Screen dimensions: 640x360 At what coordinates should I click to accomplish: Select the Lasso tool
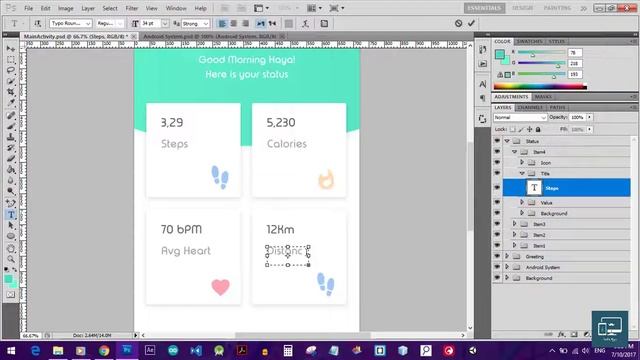point(11,70)
